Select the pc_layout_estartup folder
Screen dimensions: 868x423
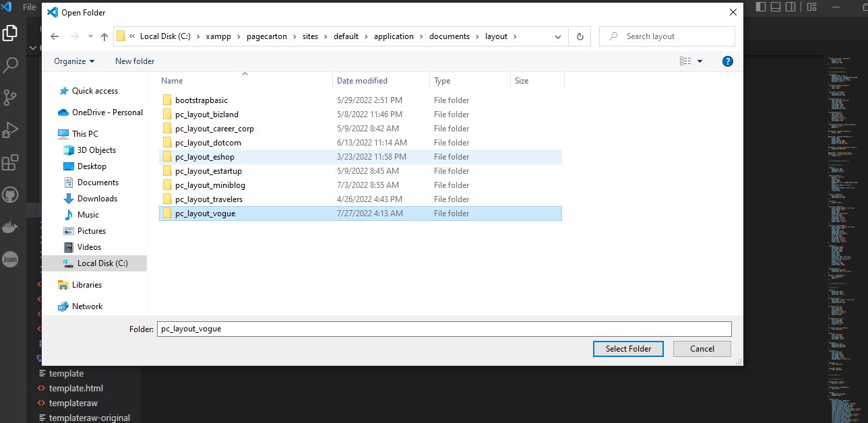tap(361, 171)
